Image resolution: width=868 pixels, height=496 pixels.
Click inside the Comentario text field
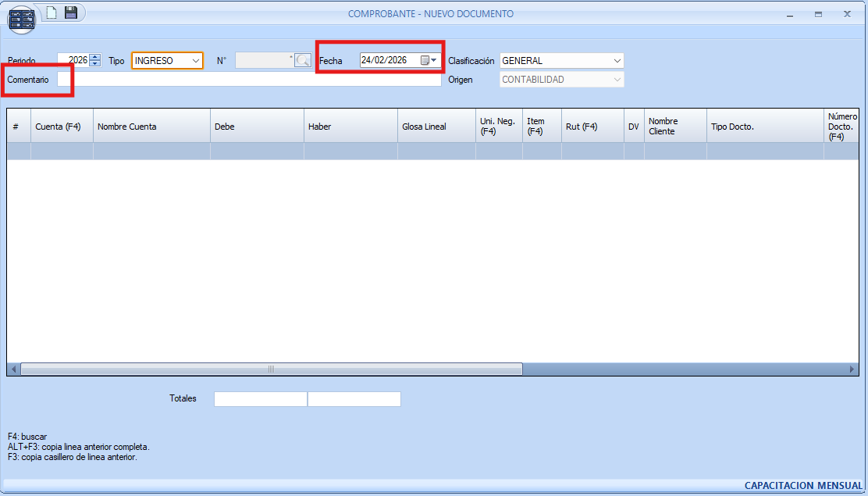(x=250, y=80)
